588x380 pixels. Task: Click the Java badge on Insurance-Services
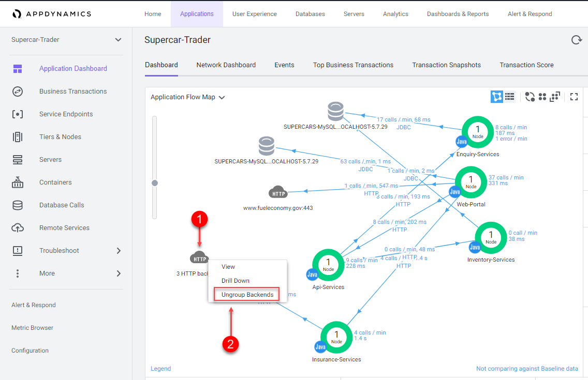coord(320,347)
